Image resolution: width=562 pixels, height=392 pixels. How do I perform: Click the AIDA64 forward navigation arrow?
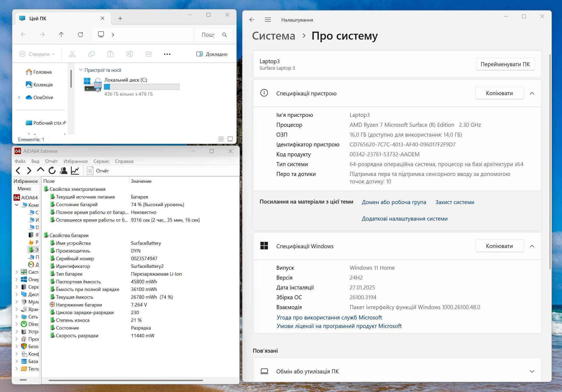[x=29, y=171]
